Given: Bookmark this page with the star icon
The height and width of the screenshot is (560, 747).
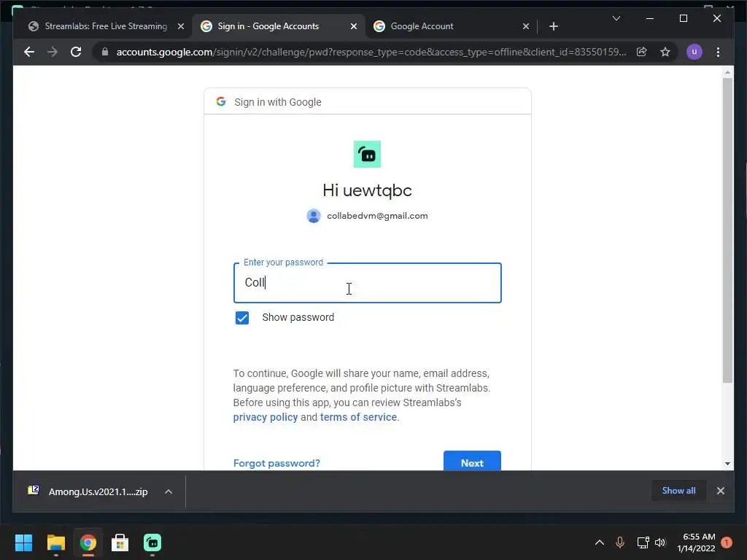Looking at the screenshot, I should (665, 52).
